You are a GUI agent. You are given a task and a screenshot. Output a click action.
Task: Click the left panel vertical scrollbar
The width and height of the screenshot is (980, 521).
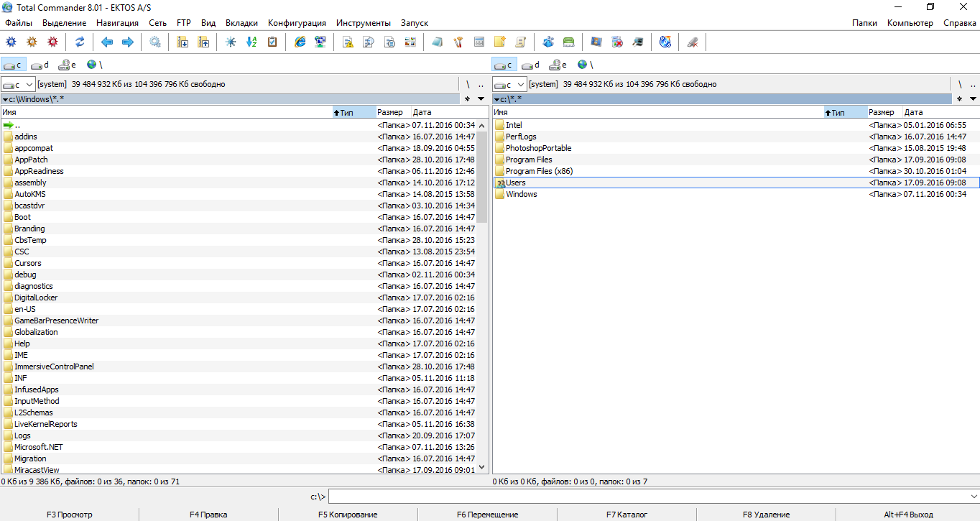[x=482, y=296]
